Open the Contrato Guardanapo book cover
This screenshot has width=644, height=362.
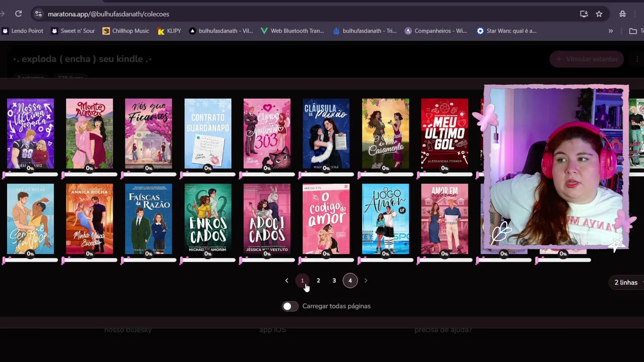tap(208, 133)
